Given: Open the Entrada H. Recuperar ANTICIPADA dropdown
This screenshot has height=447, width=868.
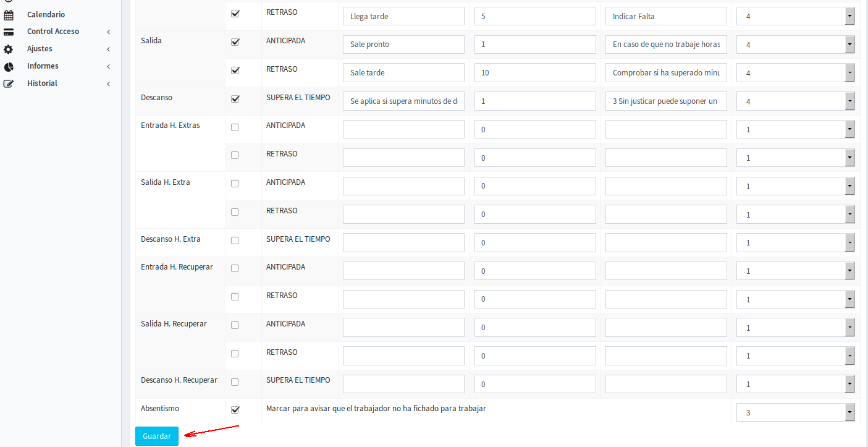Looking at the screenshot, I should [x=796, y=271].
